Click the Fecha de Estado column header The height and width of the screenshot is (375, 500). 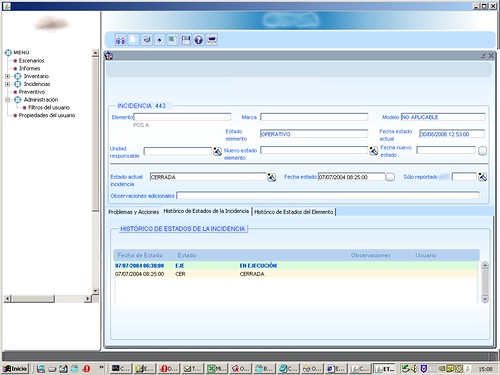pyautogui.click(x=140, y=255)
